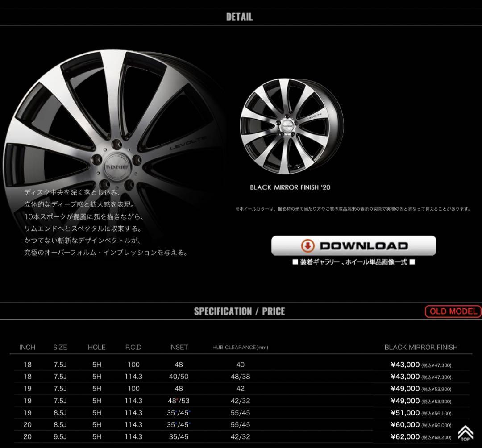Click the 40/50 inset cell
Screen dimensions: 482x448
tap(178, 377)
